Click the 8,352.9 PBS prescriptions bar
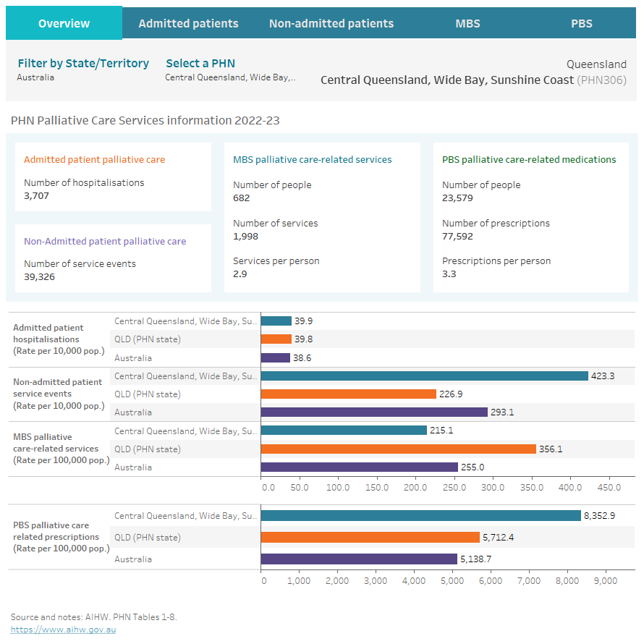 pos(420,515)
